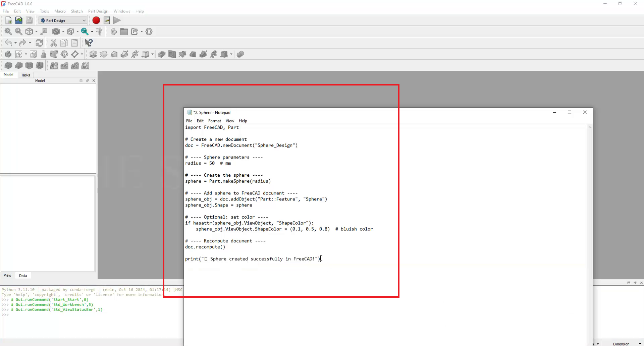This screenshot has width=644, height=346.
Task: Click the Fit All zoom icon
Action: click(x=8, y=32)
